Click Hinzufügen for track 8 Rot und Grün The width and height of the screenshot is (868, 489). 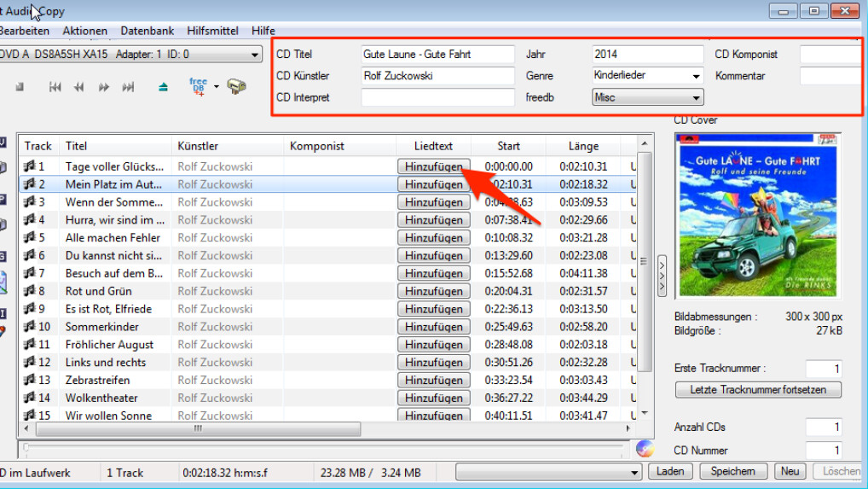(x=433, y=291)
